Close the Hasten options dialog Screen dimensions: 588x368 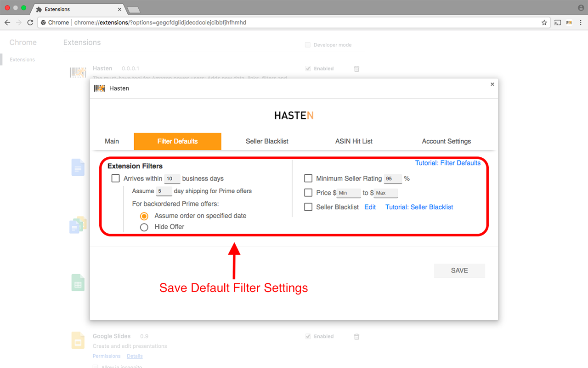pos(492,84)
